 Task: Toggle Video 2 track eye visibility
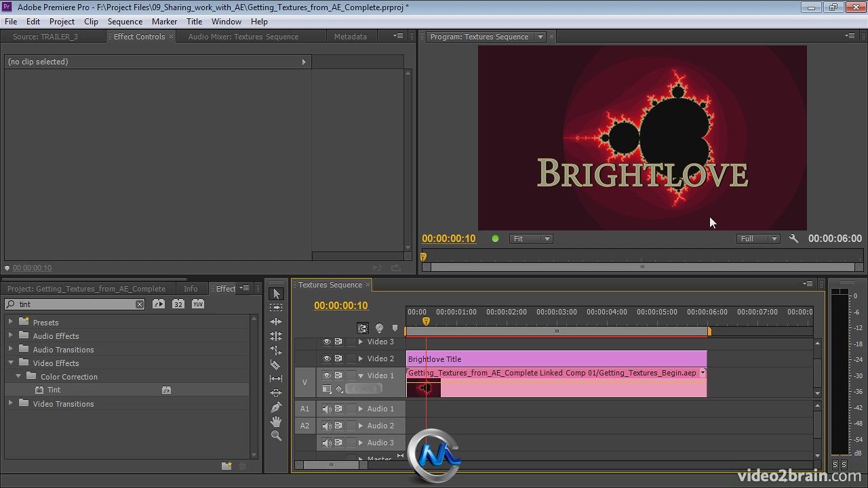(327, 359)
